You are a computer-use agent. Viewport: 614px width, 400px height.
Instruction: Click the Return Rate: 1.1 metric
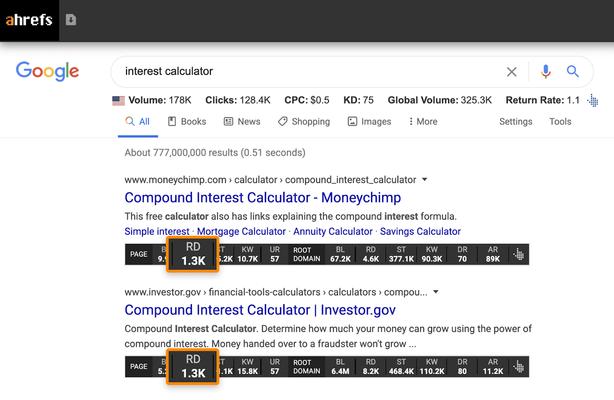pyautogui.click(x=542, y=100)
